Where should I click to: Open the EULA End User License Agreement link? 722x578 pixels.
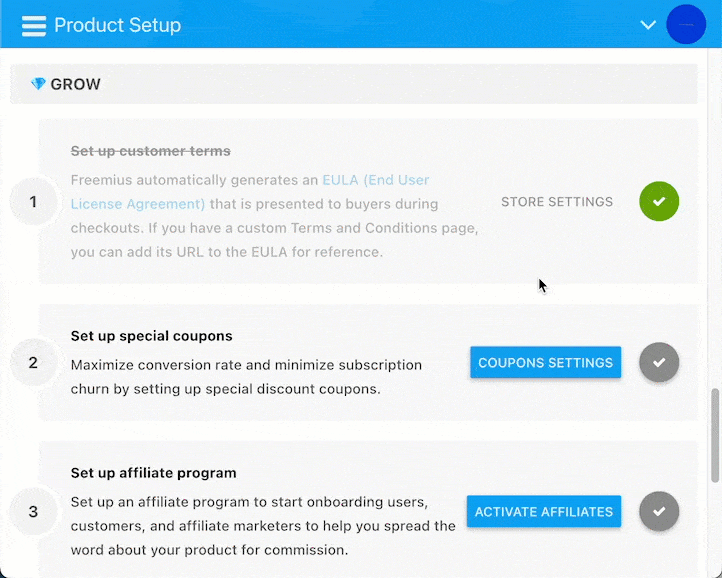point(250,192)
